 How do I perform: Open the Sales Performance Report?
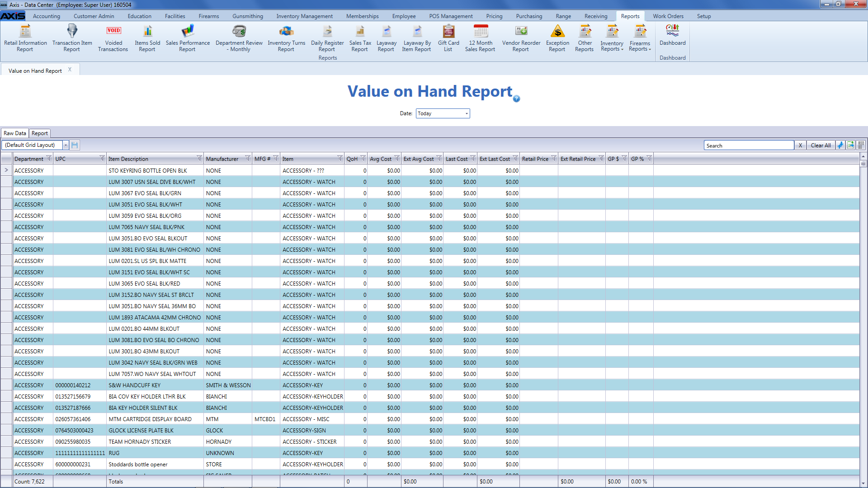(x=188, y=38)
